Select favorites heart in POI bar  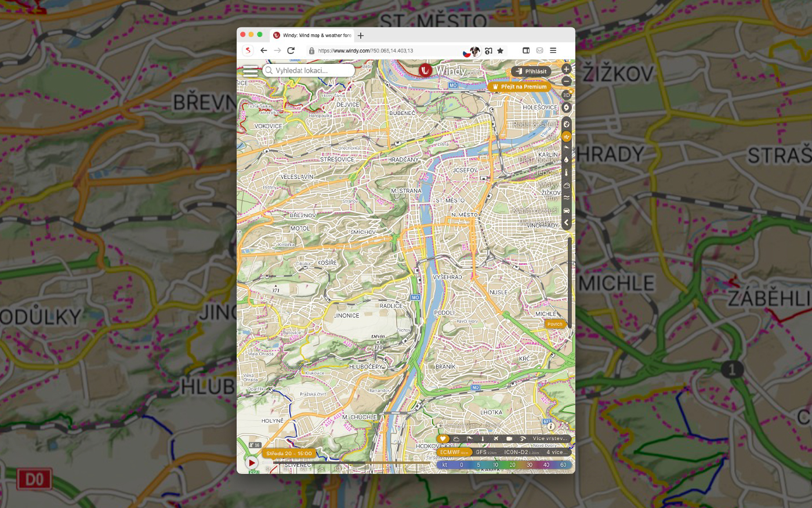tap(443, 439)
